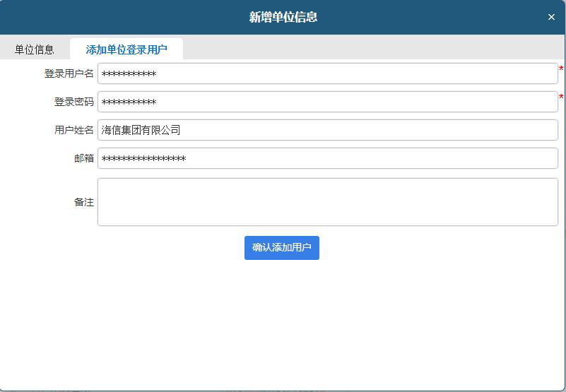Click the 邮箱 label text
Screen dimensions: 566x392
click(83, 158)
